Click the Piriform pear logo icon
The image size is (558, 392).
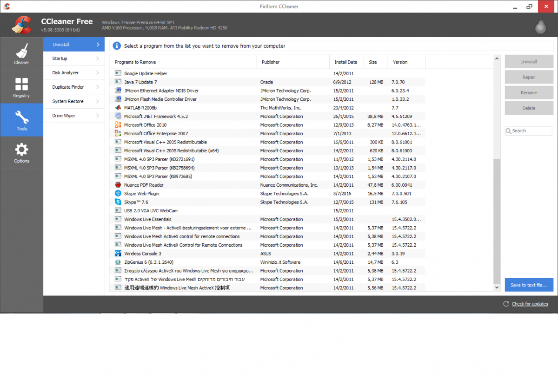pyautogui.click(x=540, y=26)
